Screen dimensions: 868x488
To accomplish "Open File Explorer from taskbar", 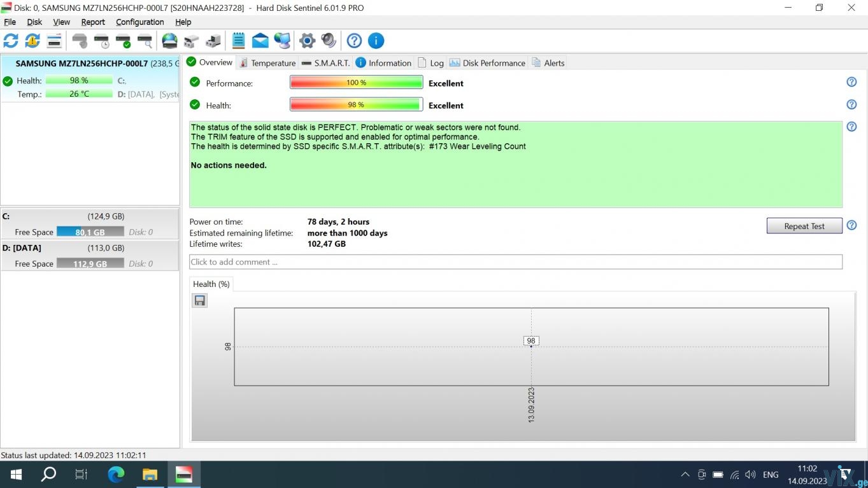I will pyautogui.click(x=150, y=475).
